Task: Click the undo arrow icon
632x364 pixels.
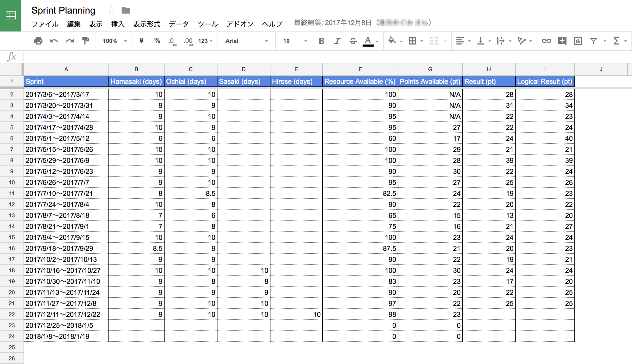Action: [x=54, y=41]
